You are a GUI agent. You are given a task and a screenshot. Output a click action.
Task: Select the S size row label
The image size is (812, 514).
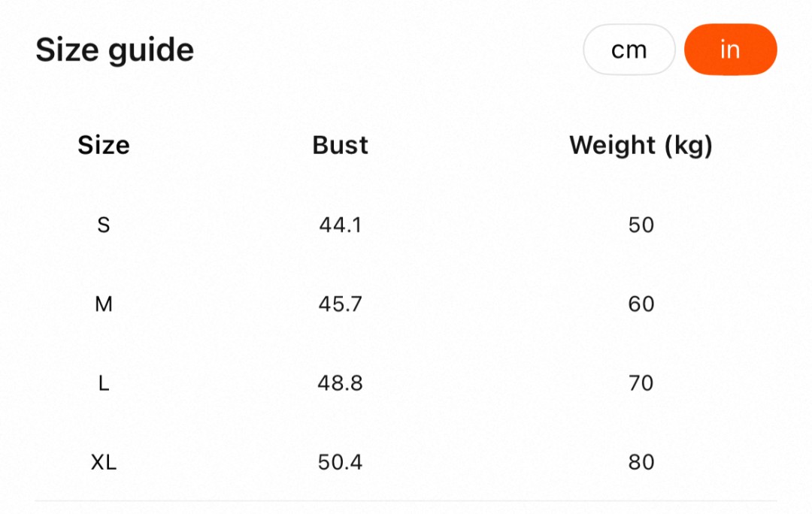click(104, 225)
